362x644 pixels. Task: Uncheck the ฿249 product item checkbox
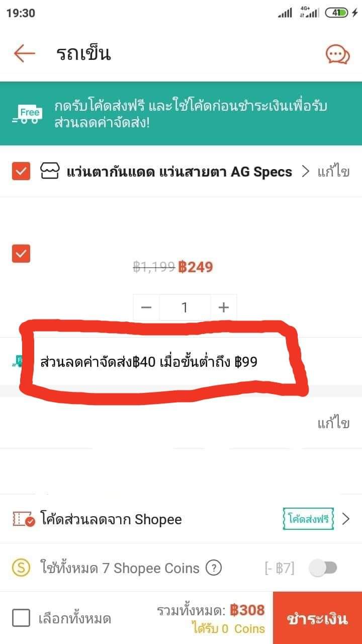[x=21, y=254]
